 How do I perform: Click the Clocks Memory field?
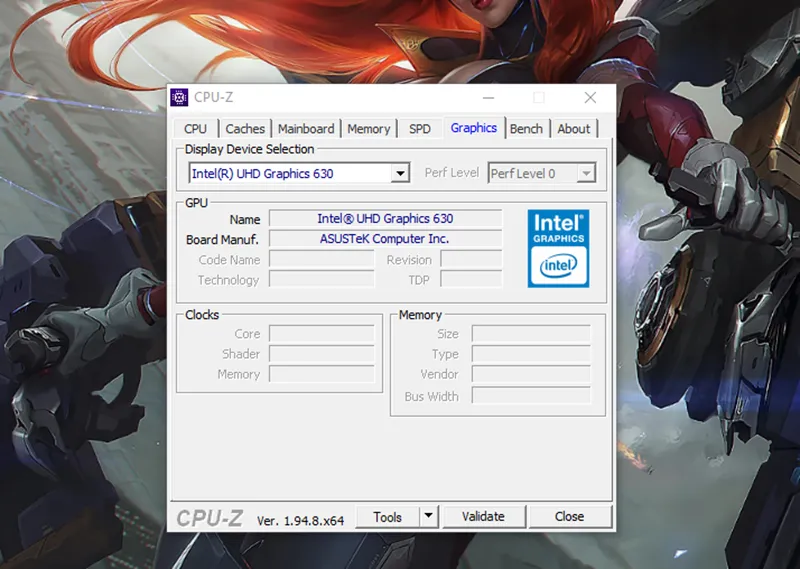[321, 375]
